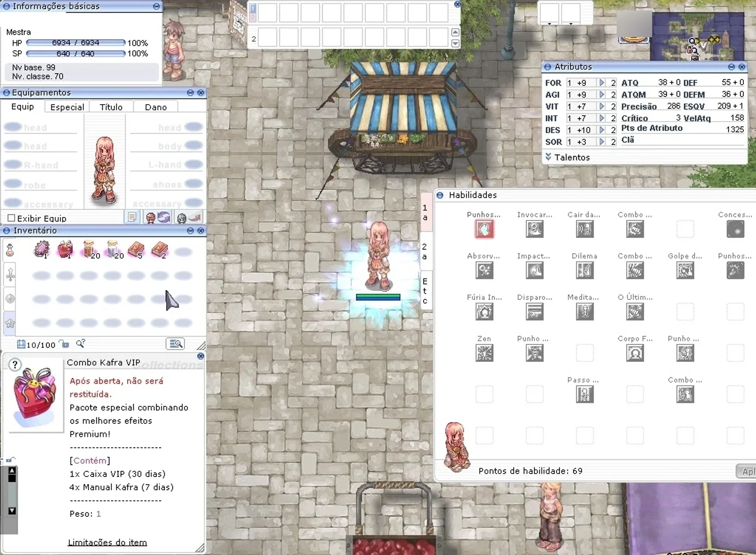
Task: Click the Contém link in item description
Action: [90, 461]
